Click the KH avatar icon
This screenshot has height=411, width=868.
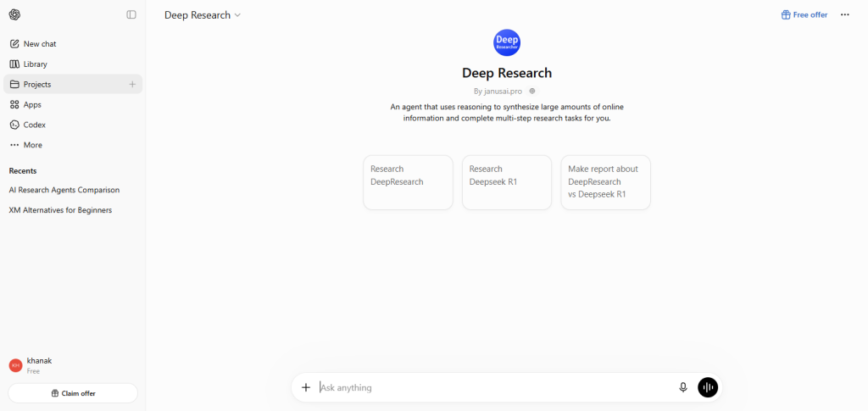tap(15, 365)
